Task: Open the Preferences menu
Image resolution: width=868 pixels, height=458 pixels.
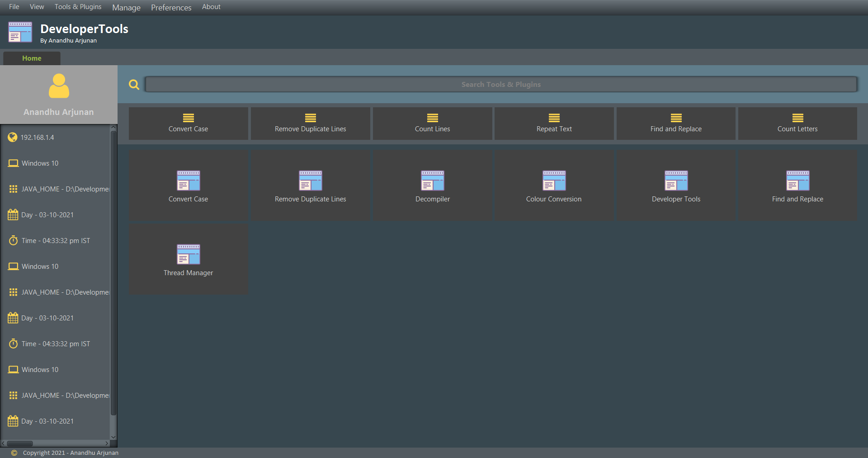Action: click(x=171, y=7)
